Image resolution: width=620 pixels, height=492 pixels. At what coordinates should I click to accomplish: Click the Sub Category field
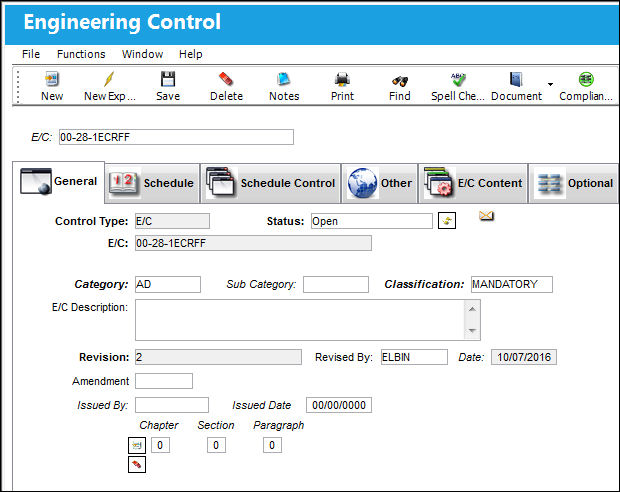coord(336,284)
